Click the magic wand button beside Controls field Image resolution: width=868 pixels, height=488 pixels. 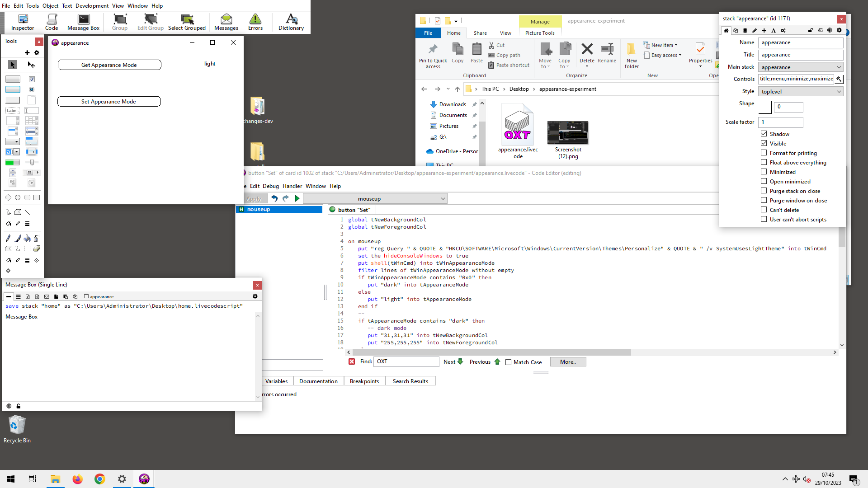pos(839,79)
